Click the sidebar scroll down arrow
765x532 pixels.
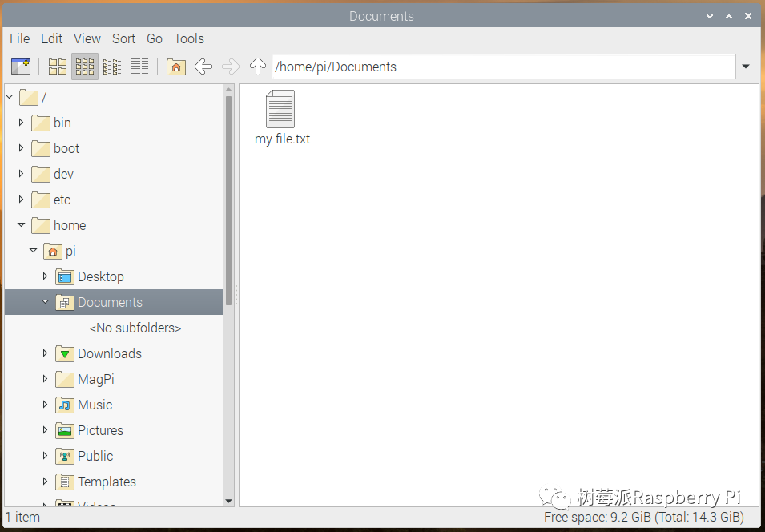229,501
